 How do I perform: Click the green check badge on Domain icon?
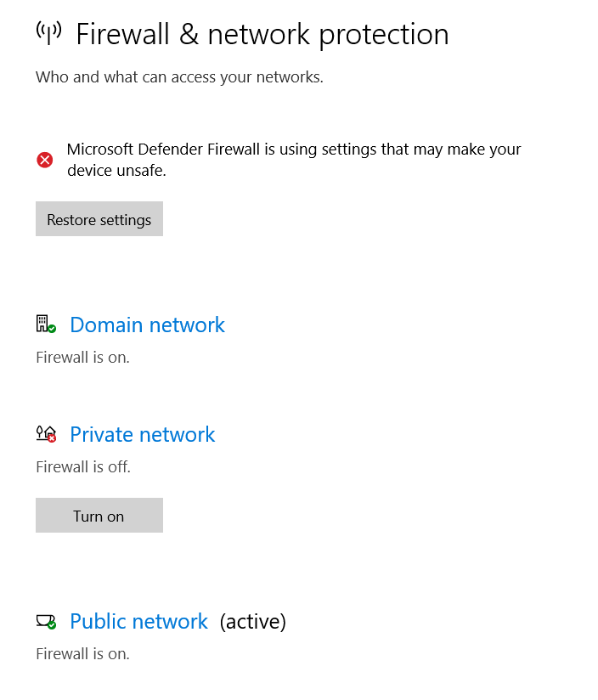pyautogui.click(x=52, y=328)
